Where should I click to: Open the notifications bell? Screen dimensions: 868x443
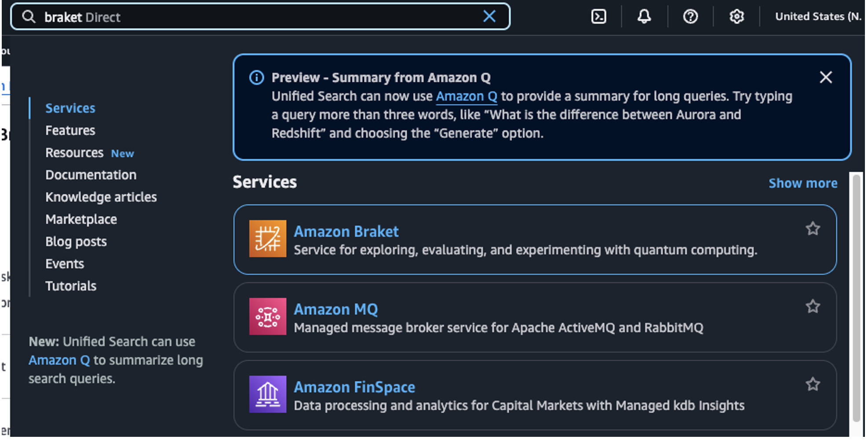point(644,17)
